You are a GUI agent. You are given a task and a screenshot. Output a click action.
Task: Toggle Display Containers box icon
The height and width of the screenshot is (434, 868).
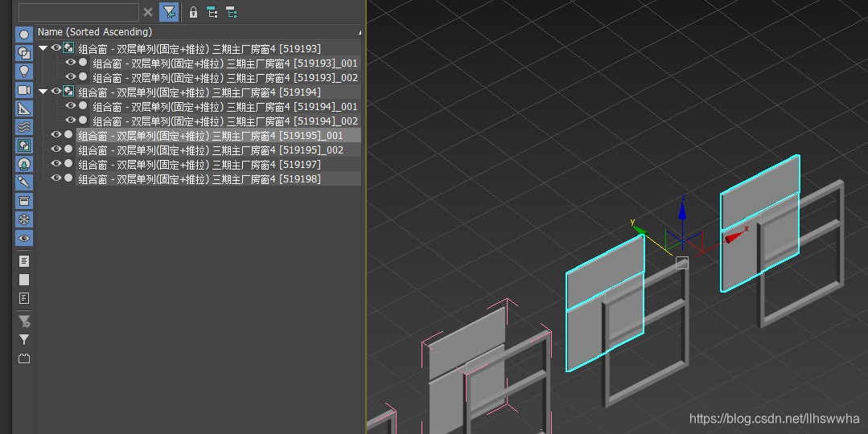click(x=24, y=201)
